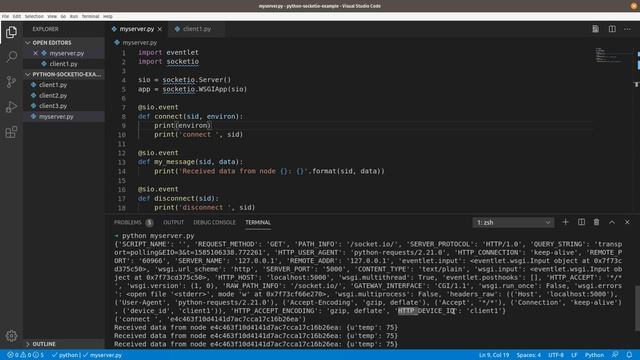Click 'def disconnect(sid):' on line 17

(x=178, y=198)
